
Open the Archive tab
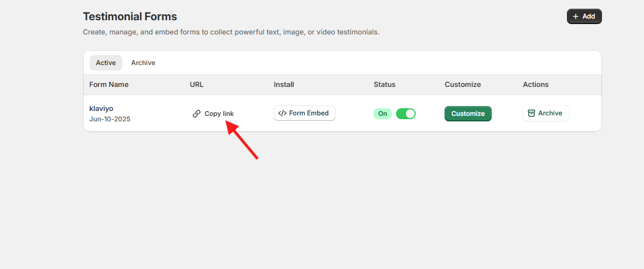click(x=143, y=63)
